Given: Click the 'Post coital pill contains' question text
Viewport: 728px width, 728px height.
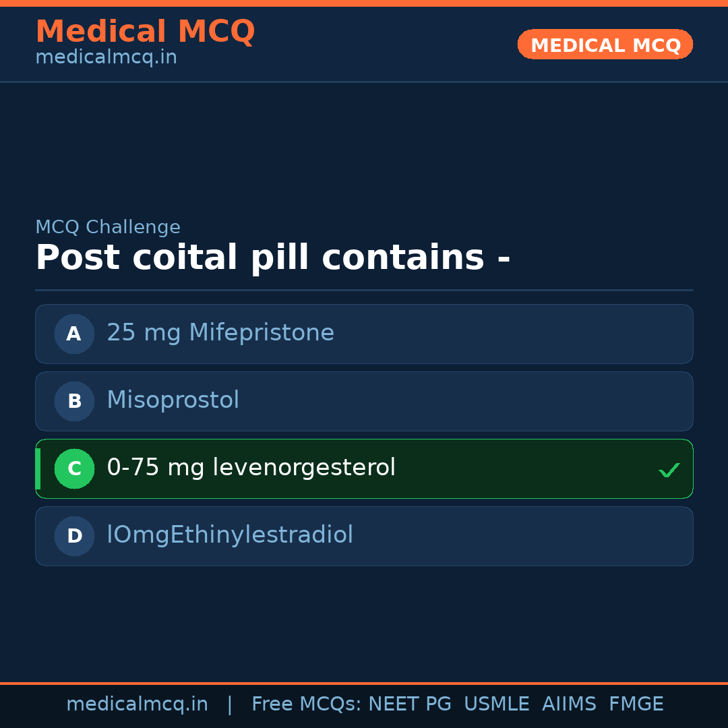Looking at the screenshot, I should [272, 258].
